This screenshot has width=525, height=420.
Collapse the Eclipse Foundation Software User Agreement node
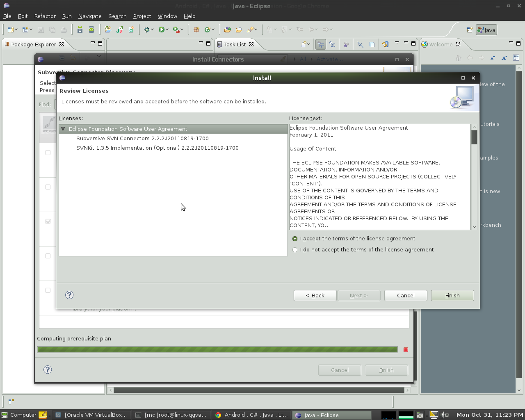click(x=63, y=129)
